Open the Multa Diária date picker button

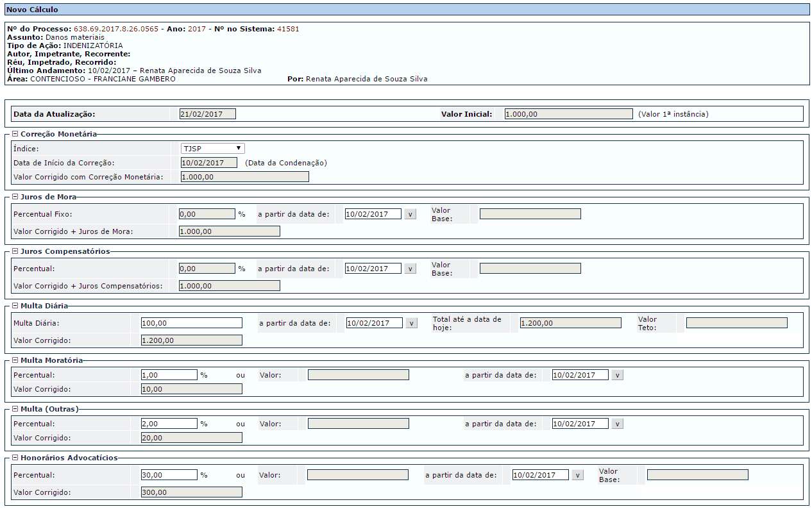(412, 323)
